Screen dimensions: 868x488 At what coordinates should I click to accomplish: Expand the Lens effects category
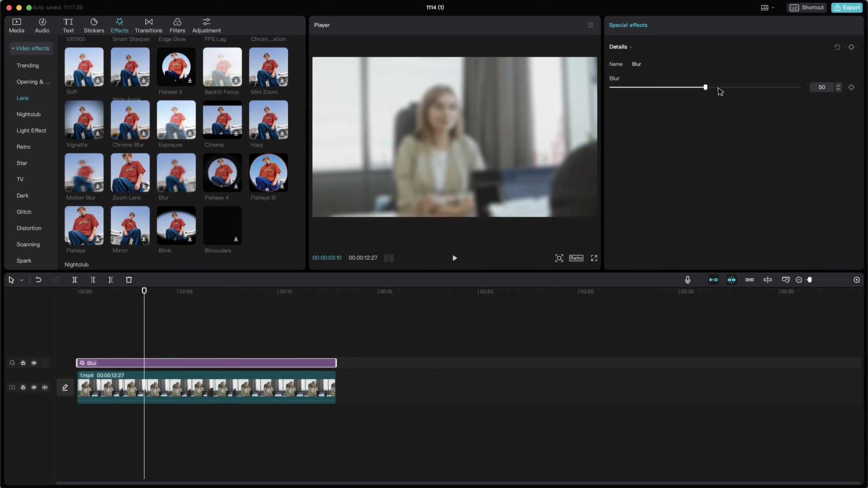click(x=23, y=98)
